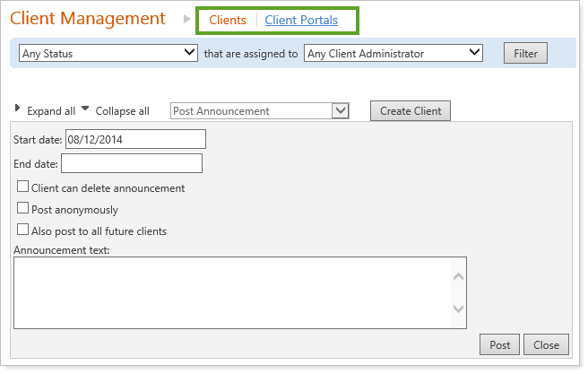Screen dimensions: 588x374
Task: Click inside the Announcement text area
Action: pos(231,293)
